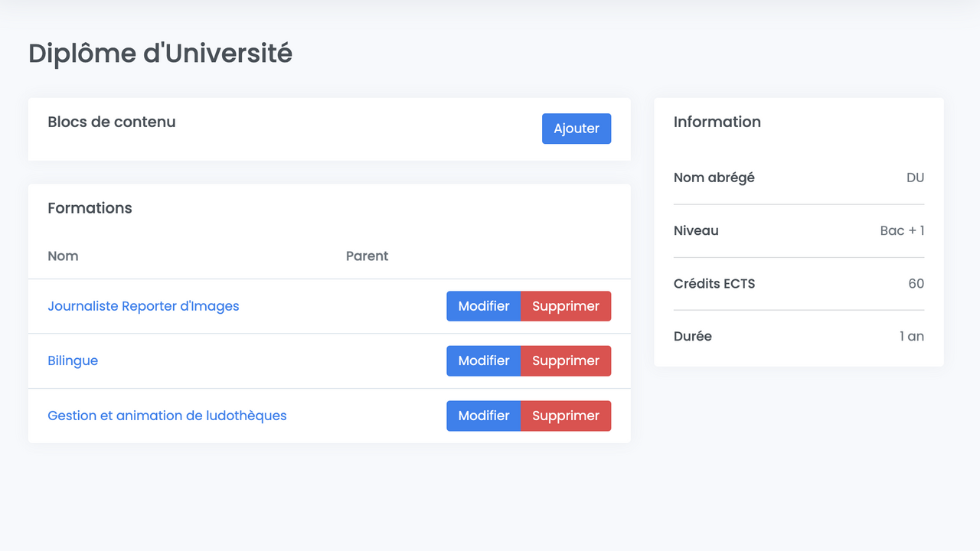Image resolution: width=980 pixels, height=551 pixels.
Task: Open the Journaliste Reporter d'Images formation link
Action: pos(143,306)
